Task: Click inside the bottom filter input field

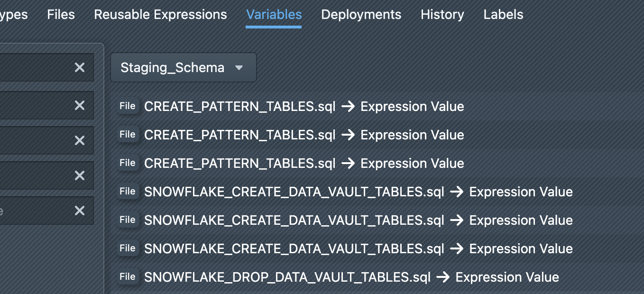Action: point(33,211)
